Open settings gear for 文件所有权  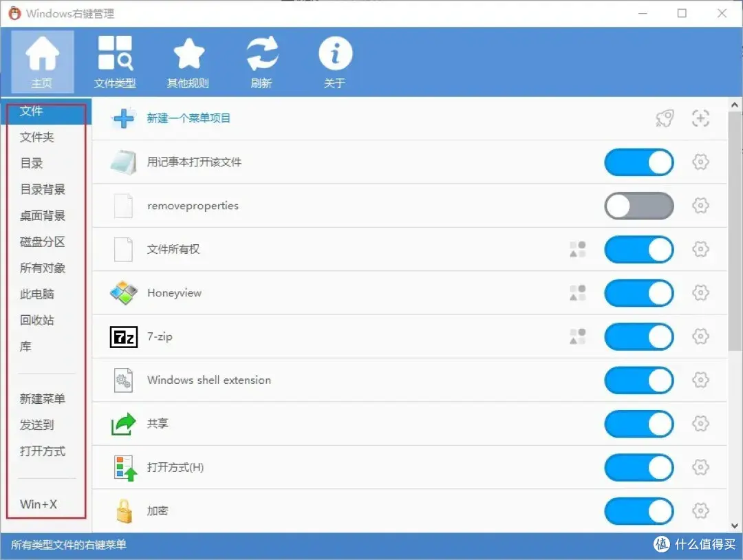tap(700, 249)
